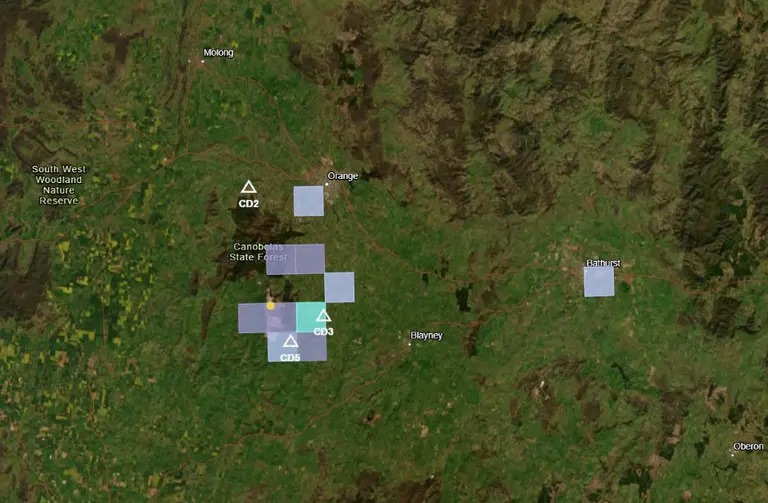Image resolution: width=768 pixels, height=503 pixels.
Task: Click South West Woodland Nature Reserve label
Action: click(59, 185)
